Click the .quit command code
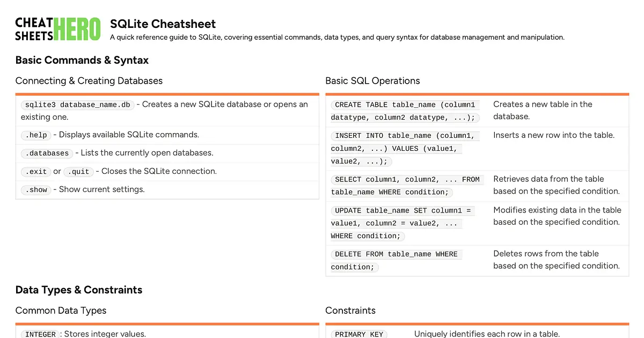644x338 pixels. (x=78, y=172)
